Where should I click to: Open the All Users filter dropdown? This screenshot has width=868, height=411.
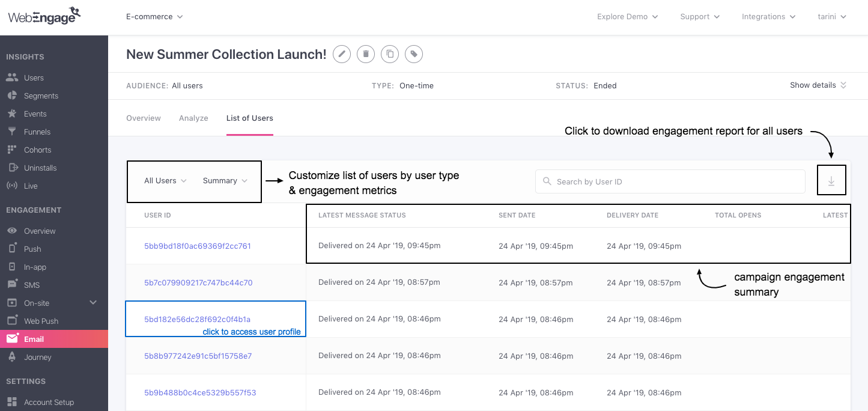tap(165, 180)
